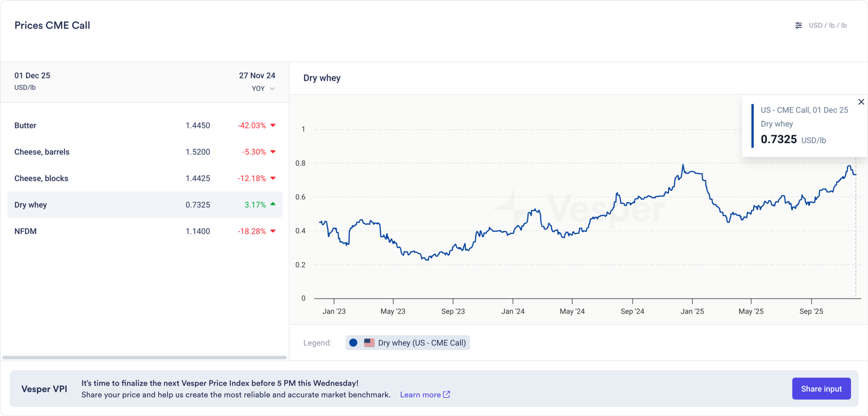Select the NFDM price row
This screenshot has width=868, height=416.
144,231
